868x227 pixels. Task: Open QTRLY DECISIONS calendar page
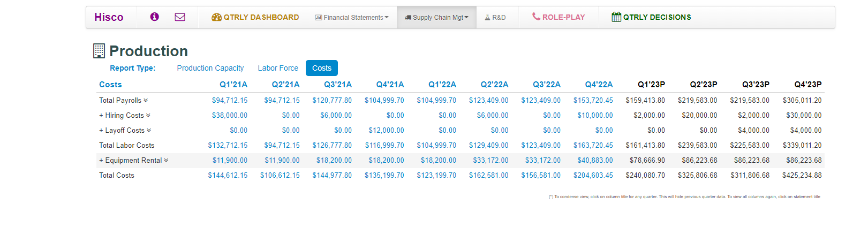click(x=651, y=17)
